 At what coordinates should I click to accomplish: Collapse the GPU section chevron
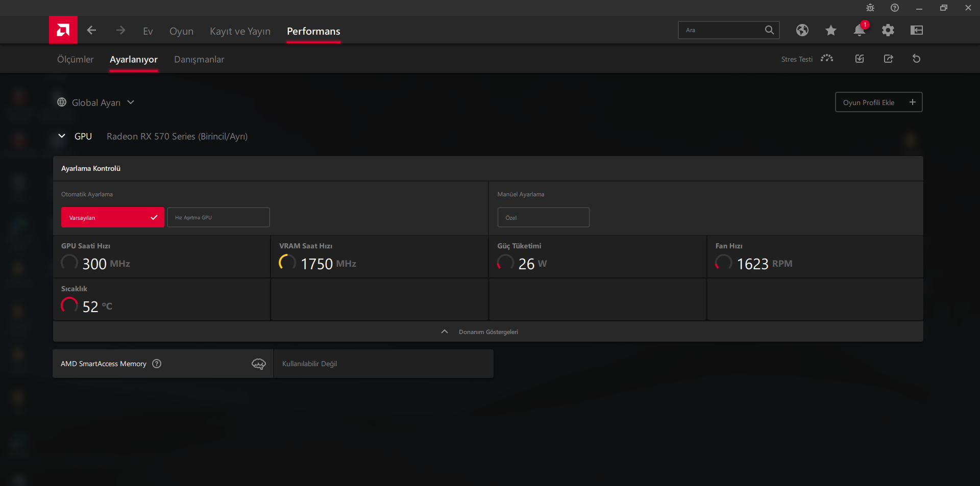tap(62, 136)
